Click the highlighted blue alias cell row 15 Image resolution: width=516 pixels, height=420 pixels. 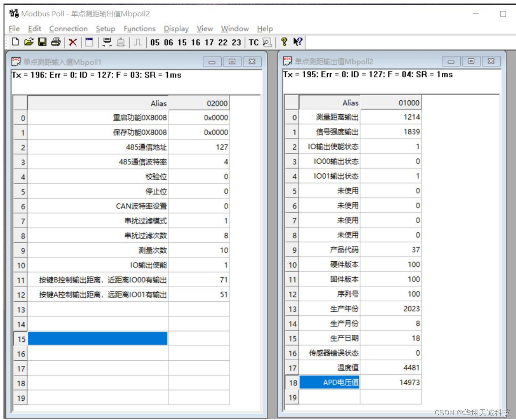[x=98, y=339]
